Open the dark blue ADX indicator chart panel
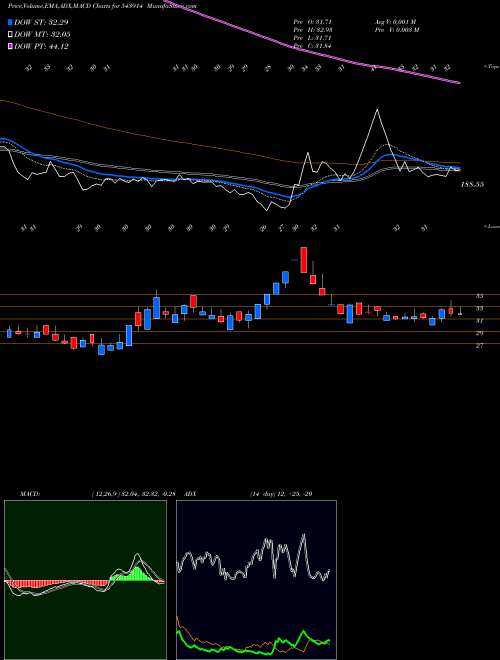 click(256, 580)
